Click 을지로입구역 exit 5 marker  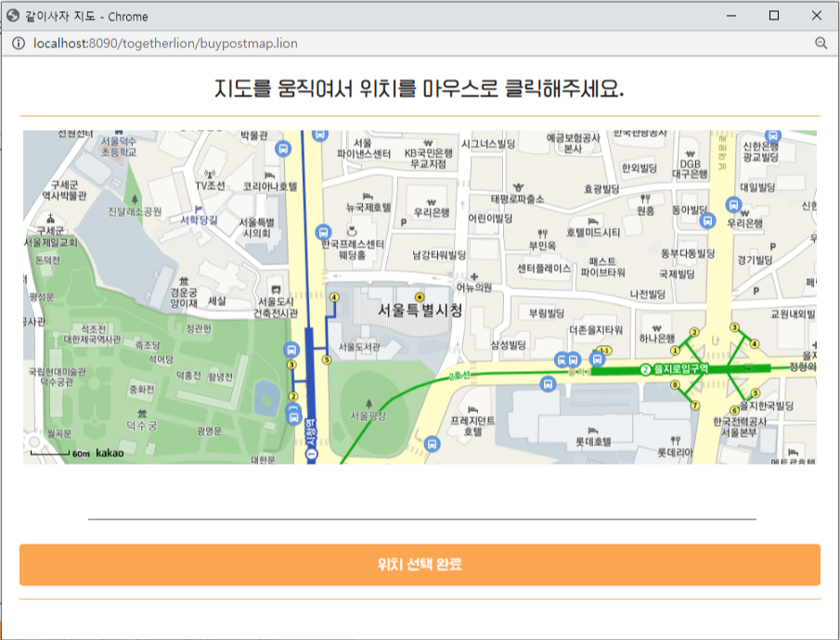pyautogui.click(x=755, y=393)
